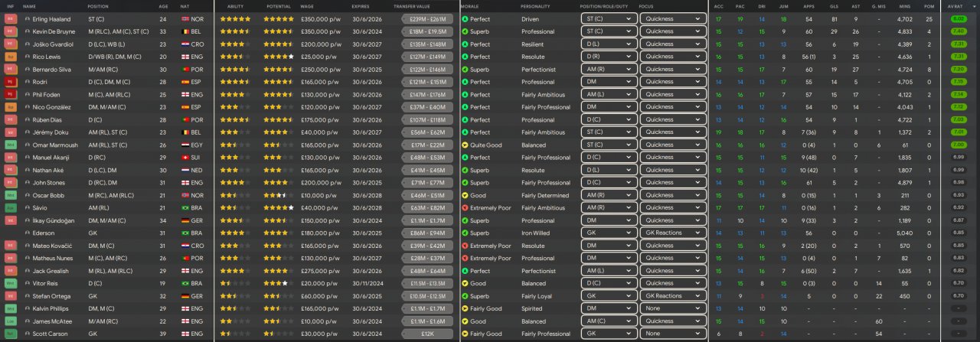Viewport: 980px width, 342px height.
Task: Click Erling Haaland's info status badge
Action: tap(11, 18)
